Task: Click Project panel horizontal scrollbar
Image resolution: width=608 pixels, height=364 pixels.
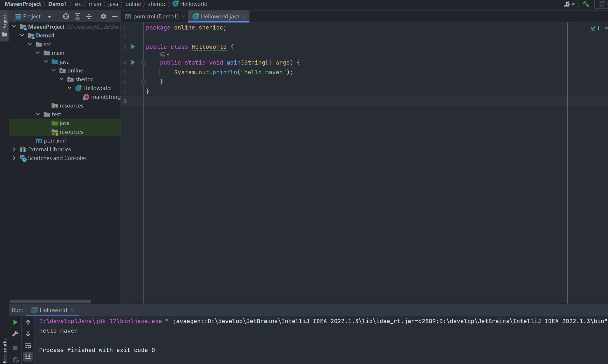Action: [50, 301]
